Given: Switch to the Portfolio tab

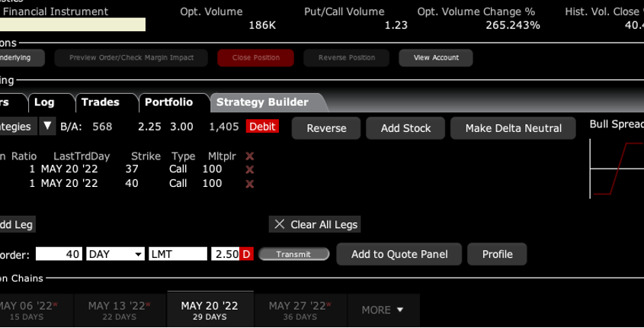Looking at the screenshot, I should coord(168,102).
